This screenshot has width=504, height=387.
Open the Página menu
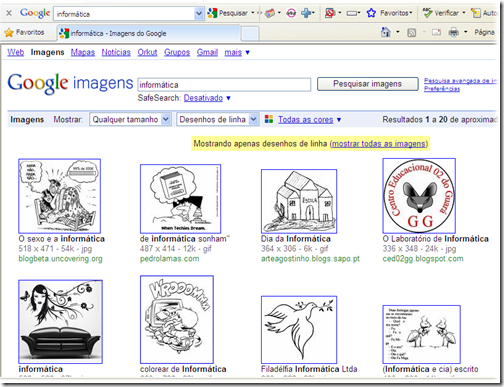(484, 32)
